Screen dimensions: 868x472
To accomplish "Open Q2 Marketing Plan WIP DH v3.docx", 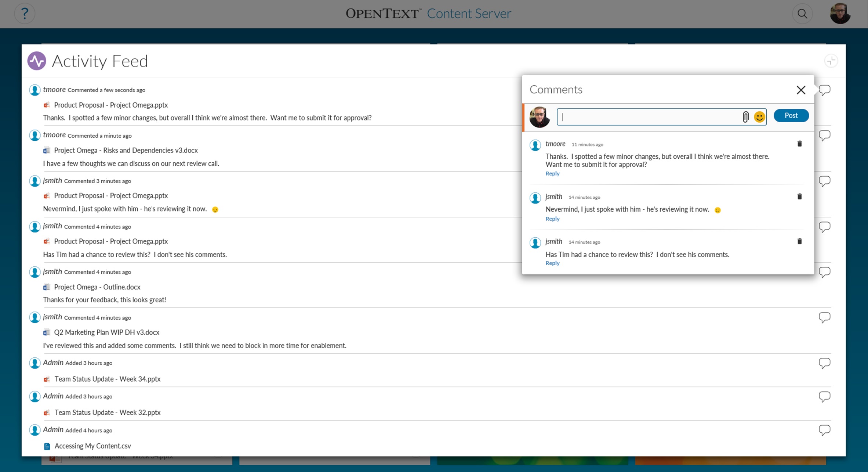I will [107, 332].
